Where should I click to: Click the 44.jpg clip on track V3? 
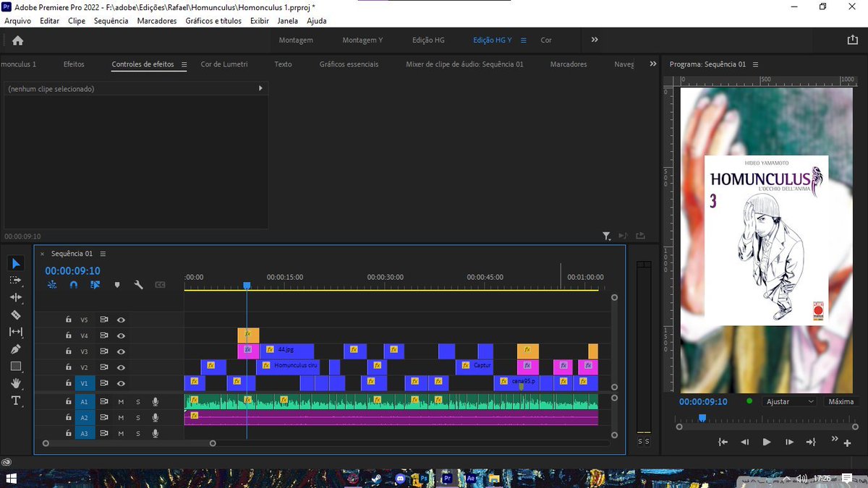tap(287, 351)
